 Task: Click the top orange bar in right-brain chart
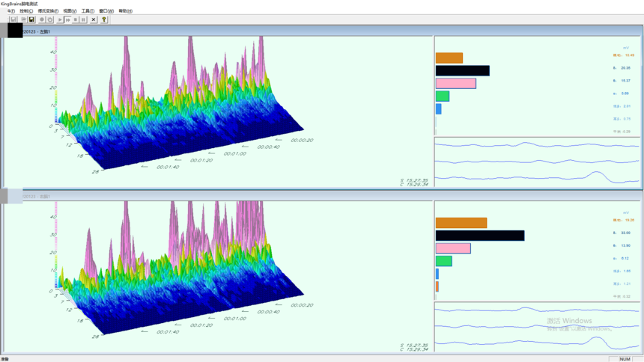click(x=461, y=223)
